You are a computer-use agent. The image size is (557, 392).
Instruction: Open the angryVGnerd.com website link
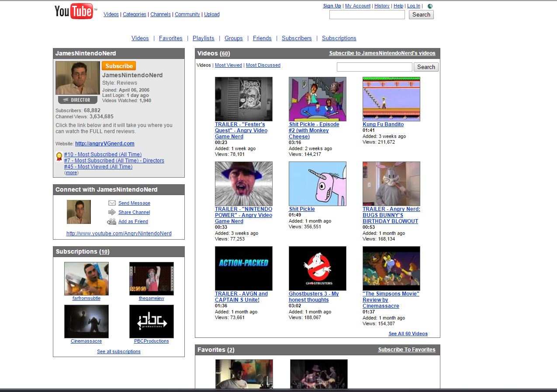click(105, 144)
